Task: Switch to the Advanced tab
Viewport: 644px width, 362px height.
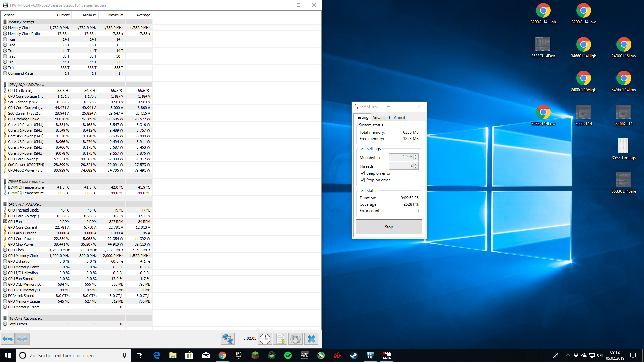Action: point(381,118)
